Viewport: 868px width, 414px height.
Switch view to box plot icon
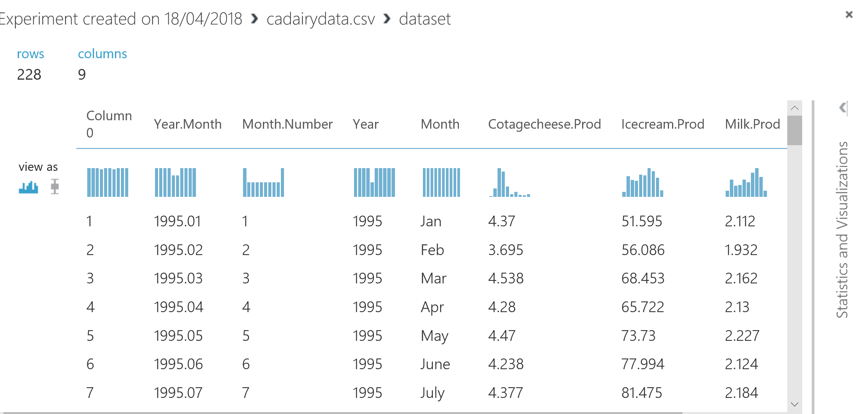[x=55, y=187]
